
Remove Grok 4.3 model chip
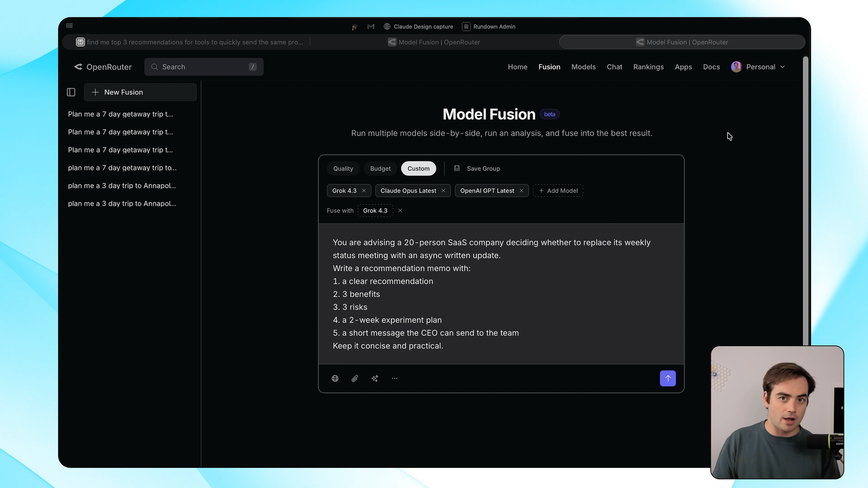[x=364, y=191]
